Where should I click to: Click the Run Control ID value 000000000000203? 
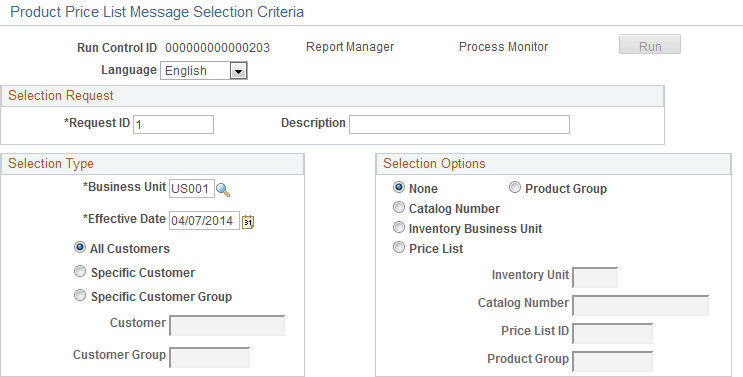point(217,48)
